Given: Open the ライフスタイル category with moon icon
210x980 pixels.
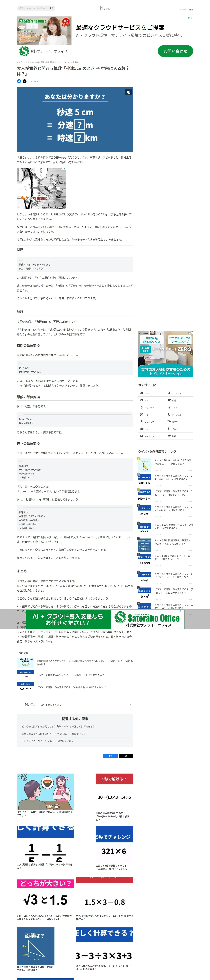Looking at the screenshot, I should 180,415.
